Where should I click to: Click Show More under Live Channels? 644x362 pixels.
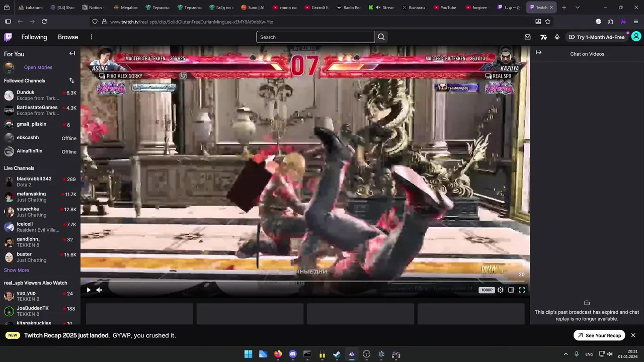(17, 270)
